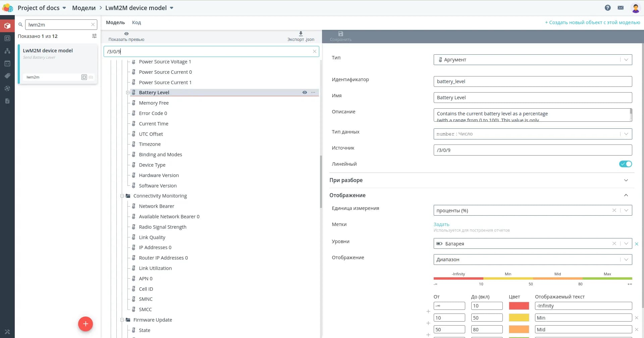The height and width of the screenshot is (338, 644).
Task: Open the 'Тип' Аргумент dropdown
Action: coord(532,60)
